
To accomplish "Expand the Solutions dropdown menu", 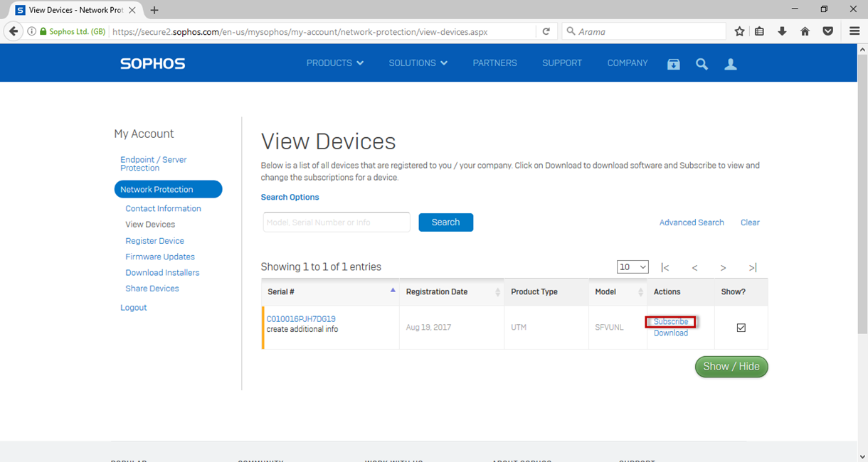I will [x=418, y=63].
